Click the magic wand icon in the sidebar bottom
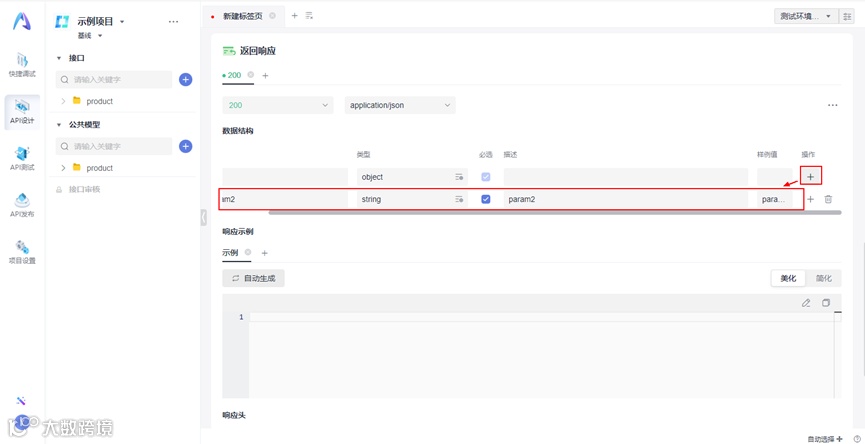865x444 pixels. tap(21, 400)
